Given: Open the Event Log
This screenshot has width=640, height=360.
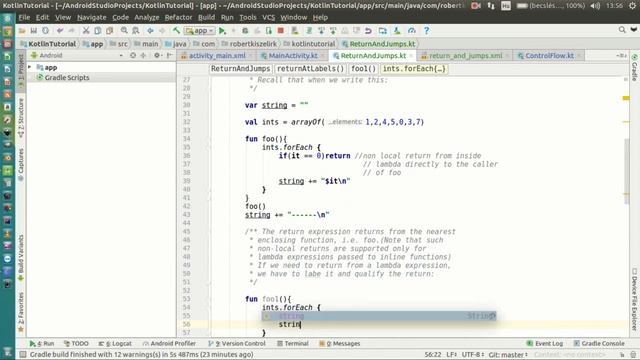Looking at the screenshot, I should [545, 344].
